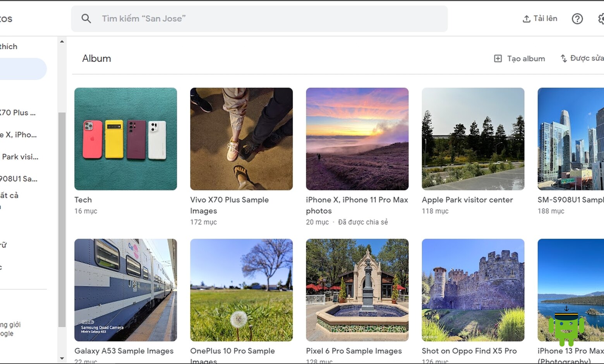
Task: Open Shot on Oppo Find X5 Pro album
Action: coord(473,290)
